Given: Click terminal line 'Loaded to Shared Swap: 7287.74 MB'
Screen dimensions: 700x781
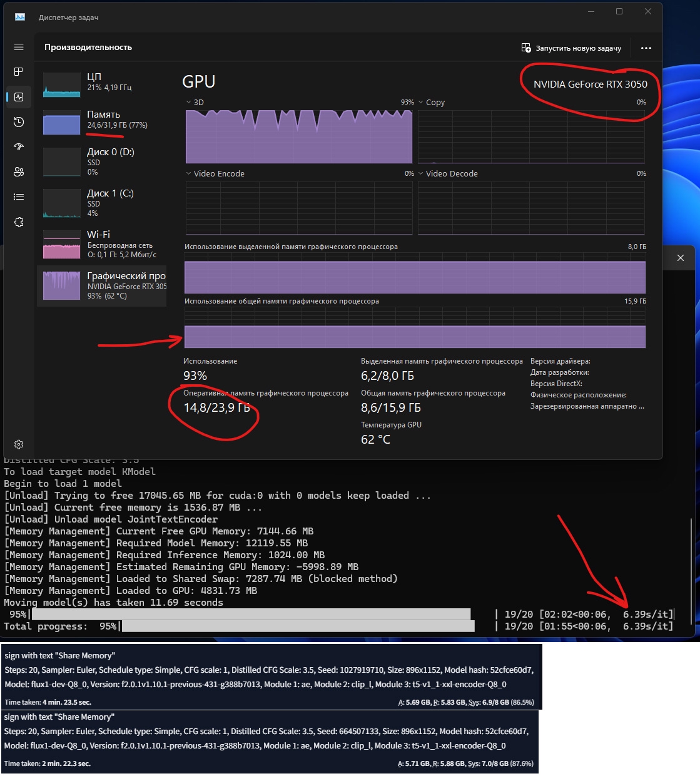Looking at the screenshot, I should (x=201, y=579).
